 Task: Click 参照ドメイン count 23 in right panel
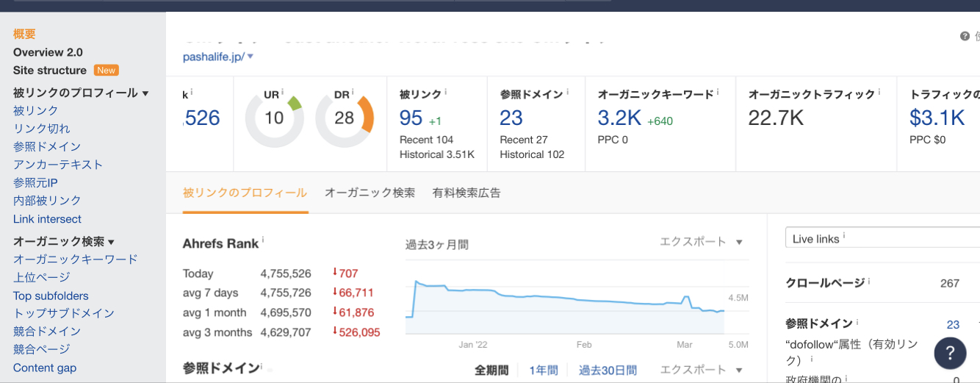point(953,324)
